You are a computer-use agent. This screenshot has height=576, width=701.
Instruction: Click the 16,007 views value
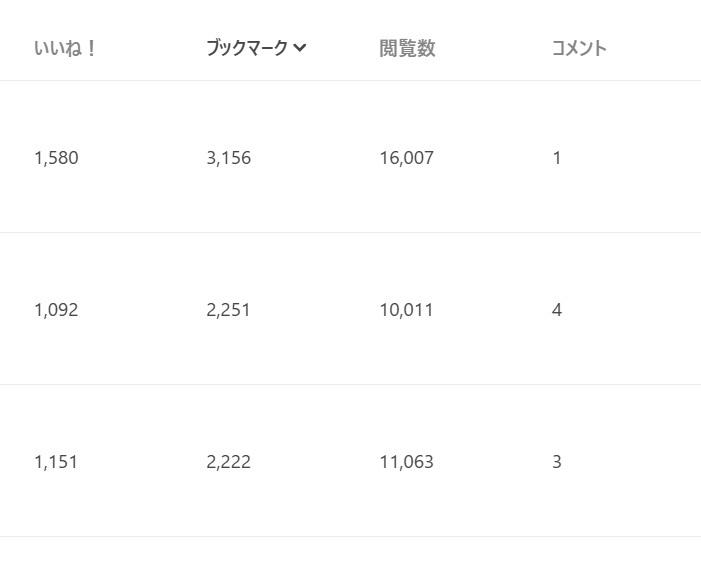coord(407,158)
